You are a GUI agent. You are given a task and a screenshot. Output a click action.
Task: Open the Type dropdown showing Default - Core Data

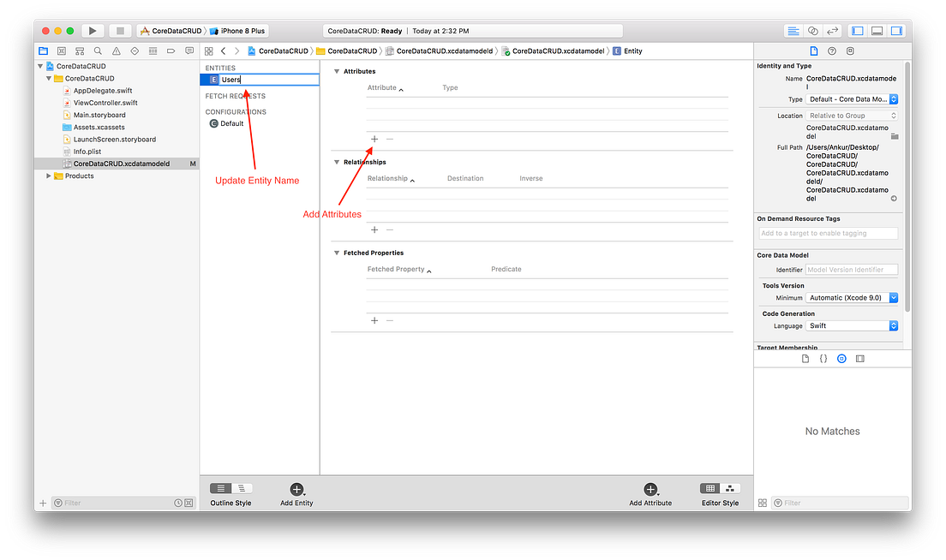[x=853, y=98]
